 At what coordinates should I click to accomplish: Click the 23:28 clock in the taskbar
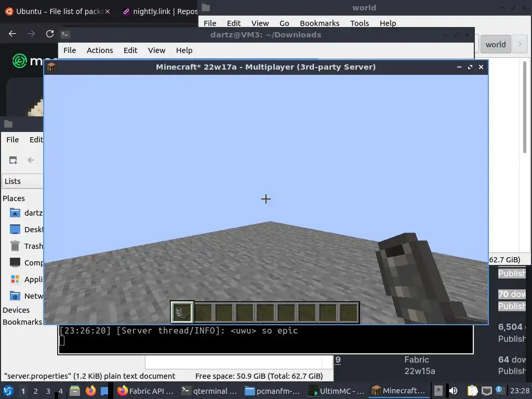[x=520, y=391]
